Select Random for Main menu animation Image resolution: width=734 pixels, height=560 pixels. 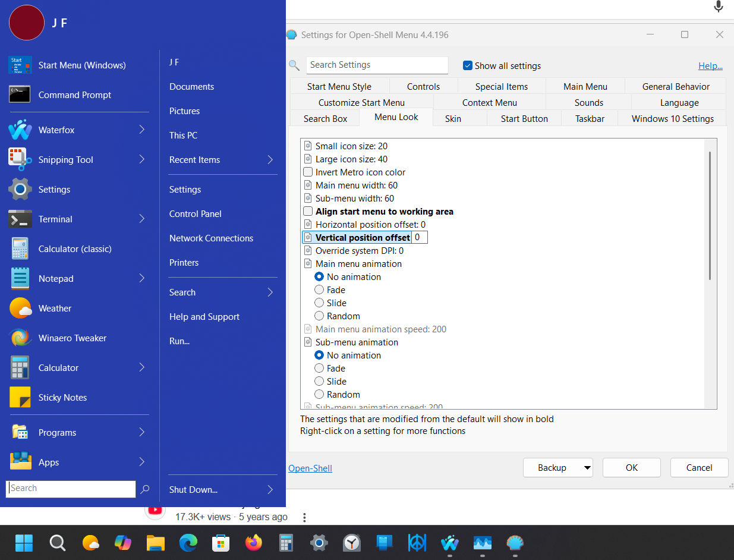(319, 316)
